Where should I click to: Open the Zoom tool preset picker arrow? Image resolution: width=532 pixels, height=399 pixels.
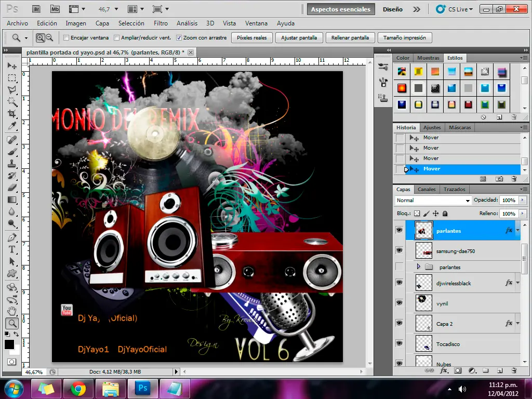click(26, 38)
